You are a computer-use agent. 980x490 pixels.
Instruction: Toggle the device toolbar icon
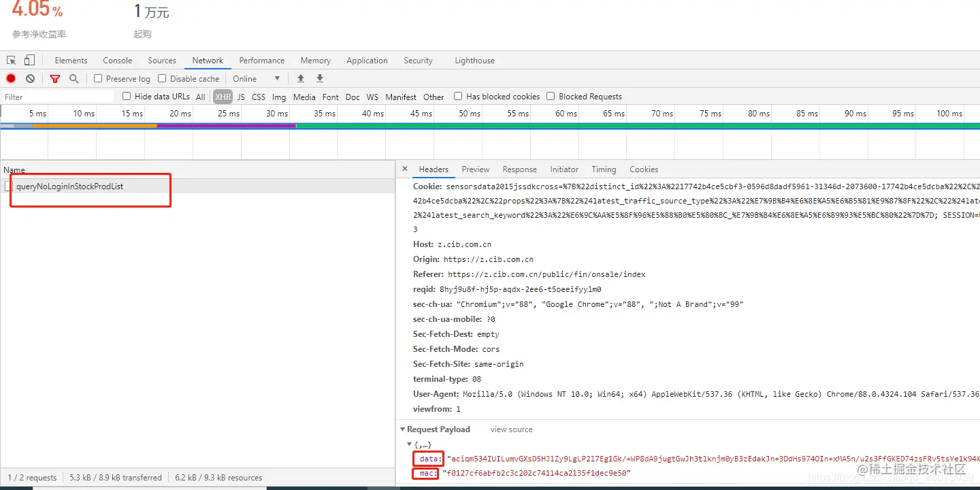(29, 61)
